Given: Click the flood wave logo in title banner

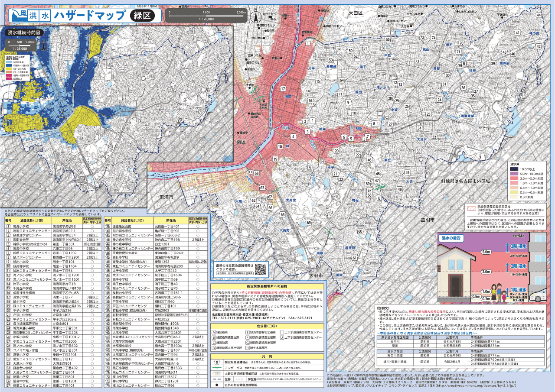Looking at the screenshot, I should [x=17, y=16].
